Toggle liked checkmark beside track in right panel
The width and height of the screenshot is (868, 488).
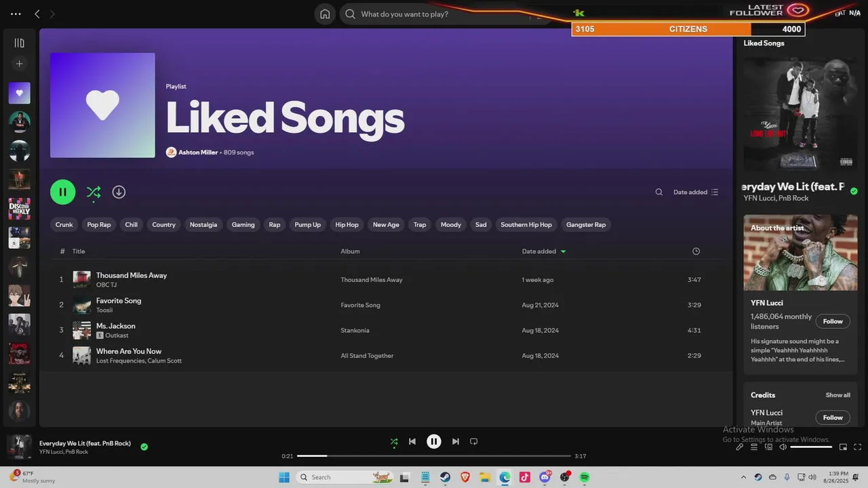click(854, 191)
